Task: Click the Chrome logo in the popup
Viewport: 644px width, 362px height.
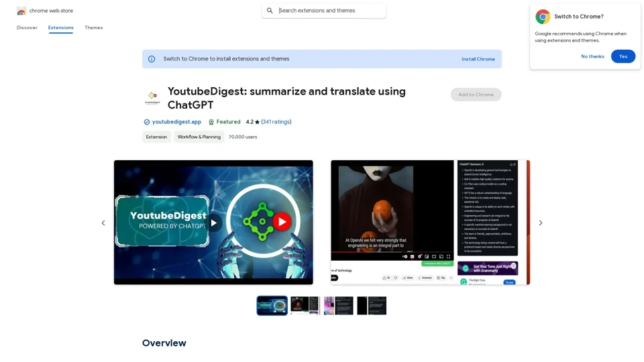Action: (x=543, y=17)
